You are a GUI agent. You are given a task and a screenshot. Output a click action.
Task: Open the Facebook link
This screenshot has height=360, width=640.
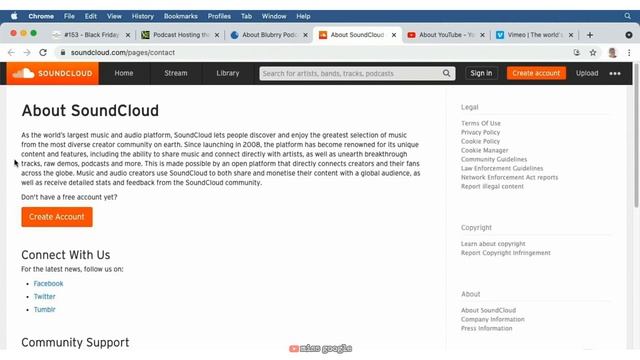point(49,284)
